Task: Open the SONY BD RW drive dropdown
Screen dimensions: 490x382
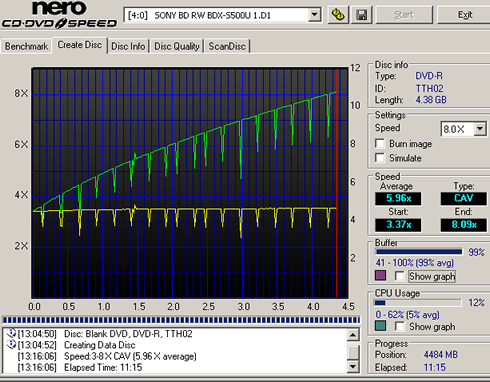Action: (x=314, y=15)
